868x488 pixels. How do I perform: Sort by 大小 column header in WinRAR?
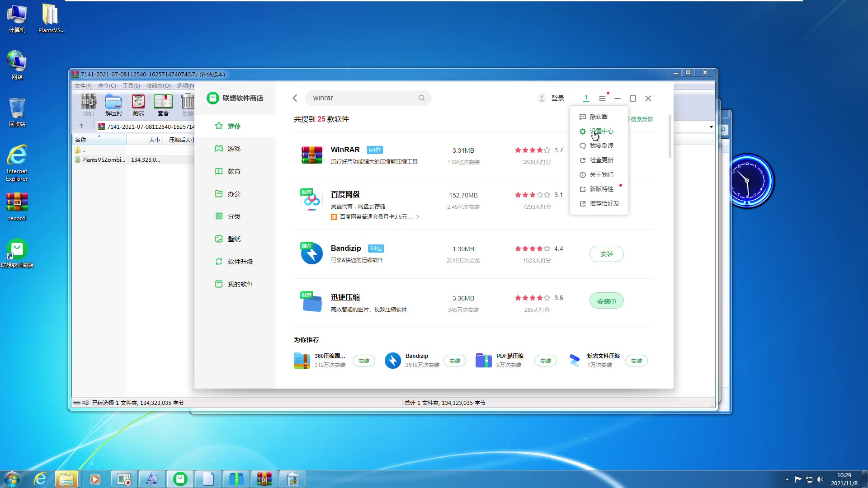pos(145,140)
